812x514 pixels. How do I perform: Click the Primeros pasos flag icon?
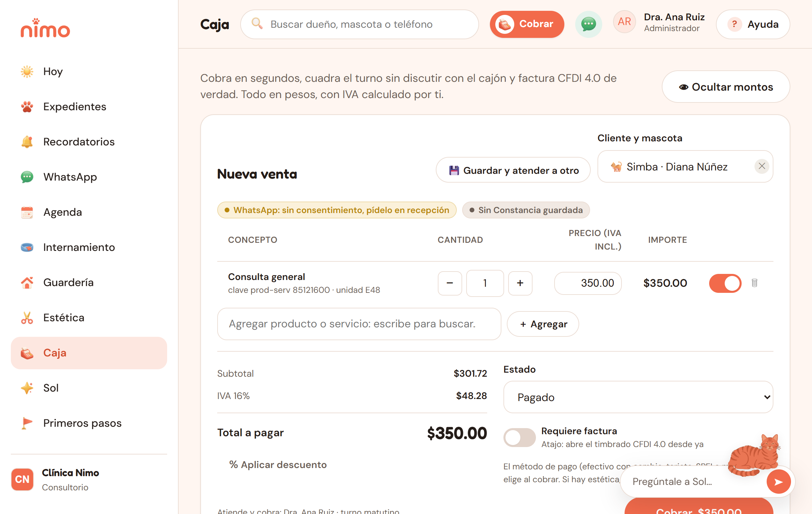coord(27,423)
